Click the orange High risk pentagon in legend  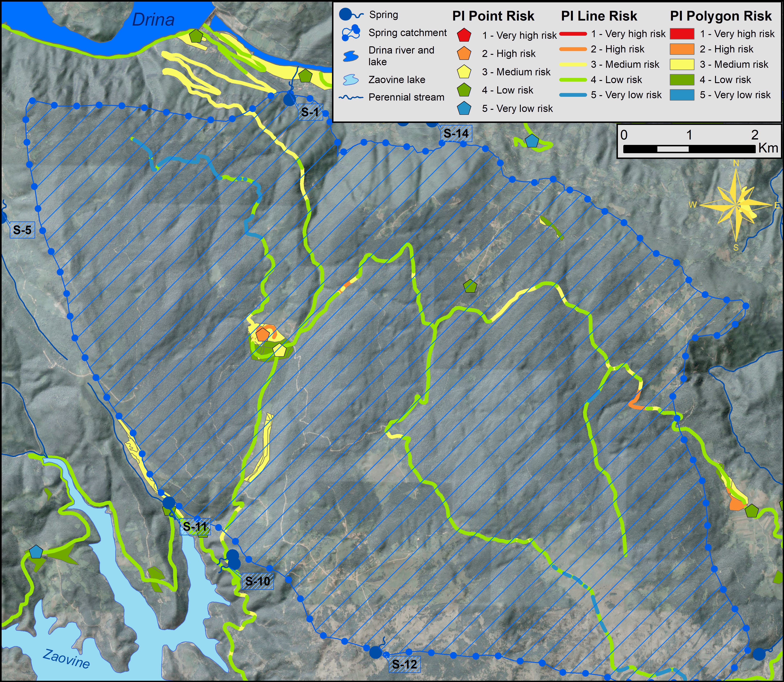pos(464,54)
